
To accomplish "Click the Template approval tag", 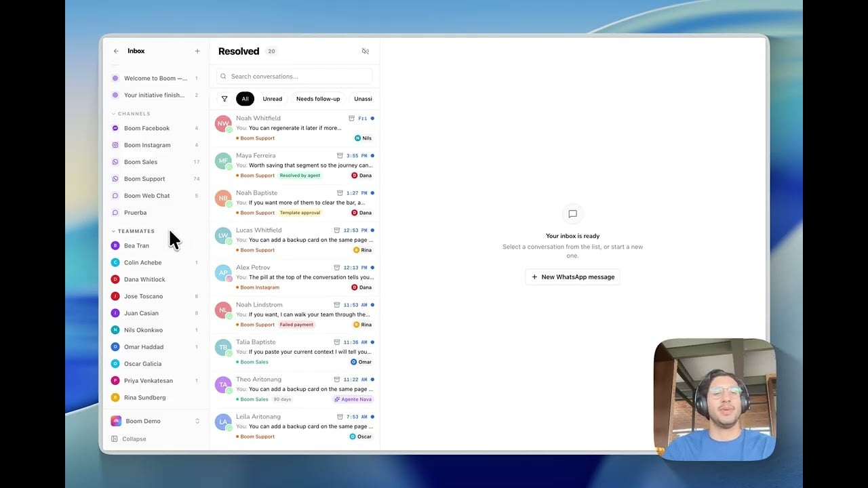I will tap(300, 213).
